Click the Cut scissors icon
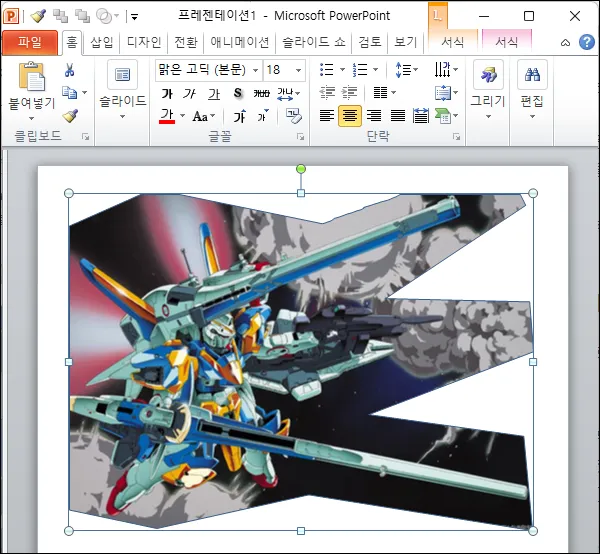 point(69,70)
